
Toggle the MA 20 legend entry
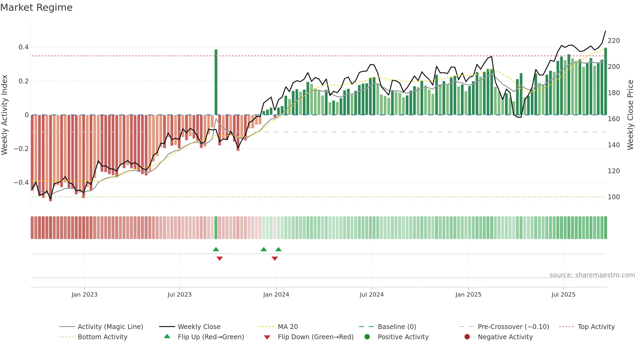click(x=278, y=327)
